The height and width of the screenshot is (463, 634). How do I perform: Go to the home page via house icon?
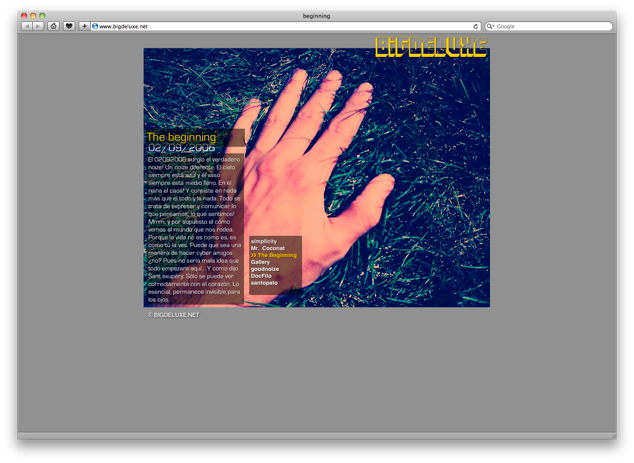(x=54, y=26)
